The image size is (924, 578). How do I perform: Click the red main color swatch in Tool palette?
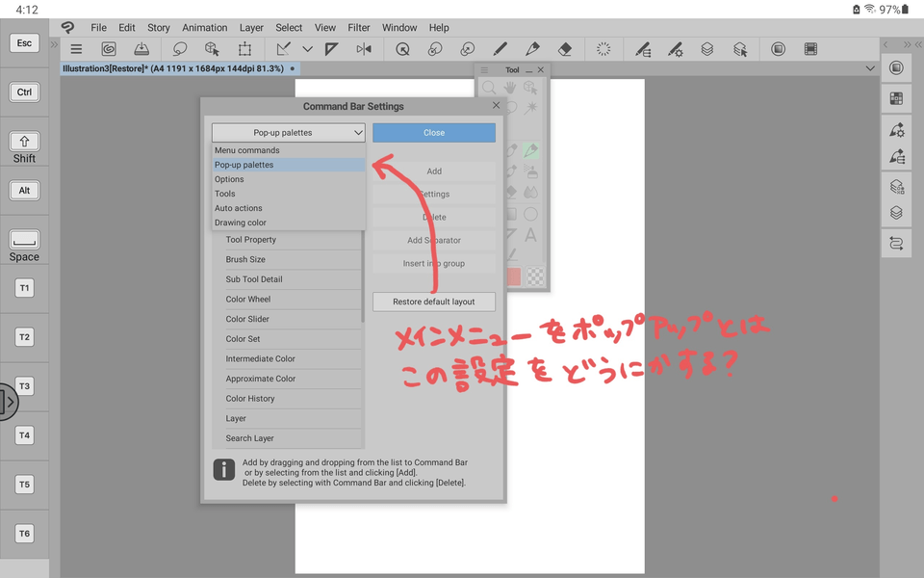[513, 276]
